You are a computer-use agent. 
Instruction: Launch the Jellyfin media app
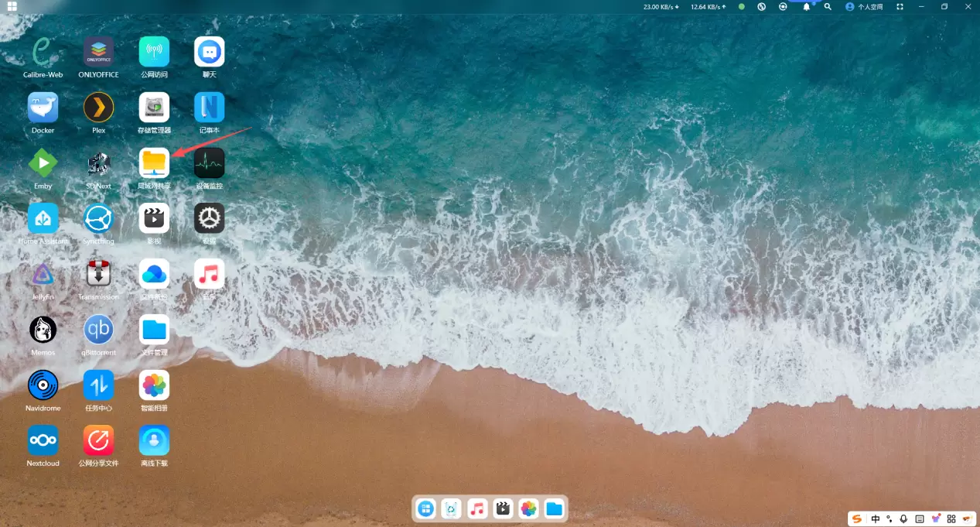[x=43, y=275]
